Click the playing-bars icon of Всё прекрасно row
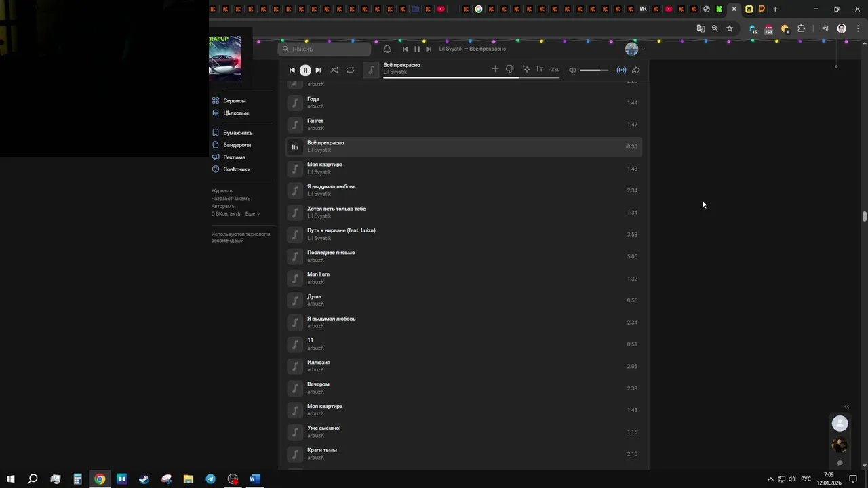This screenshot has width=868, height=488. [x=295, y=146]
